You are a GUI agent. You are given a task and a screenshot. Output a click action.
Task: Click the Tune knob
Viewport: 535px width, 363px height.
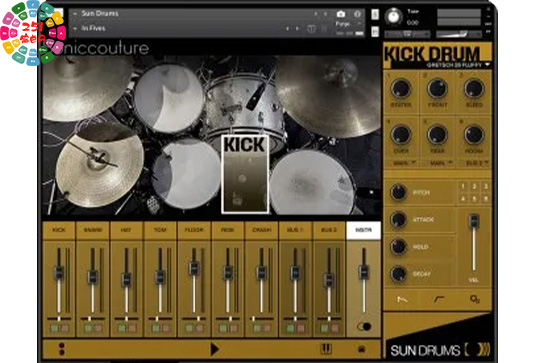coord(394,16)
